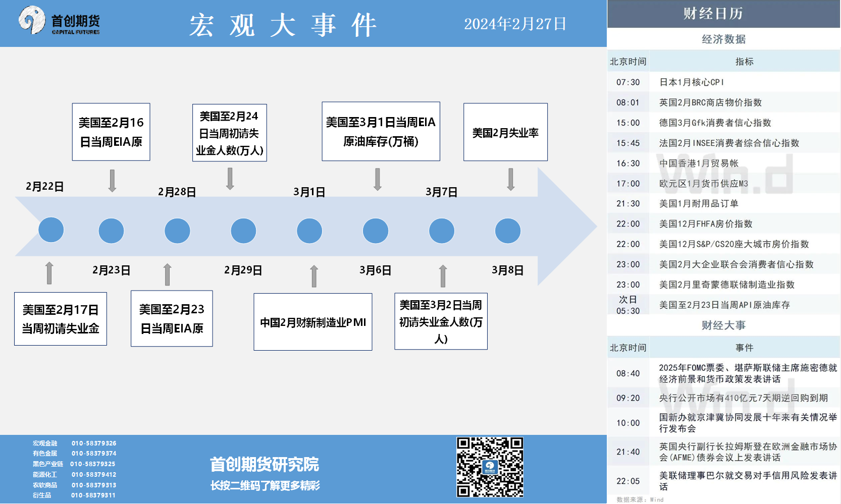Select the timeline circle for 2月23日
Image resolution: width=841 pixels, height=504 pixels.
111,231
